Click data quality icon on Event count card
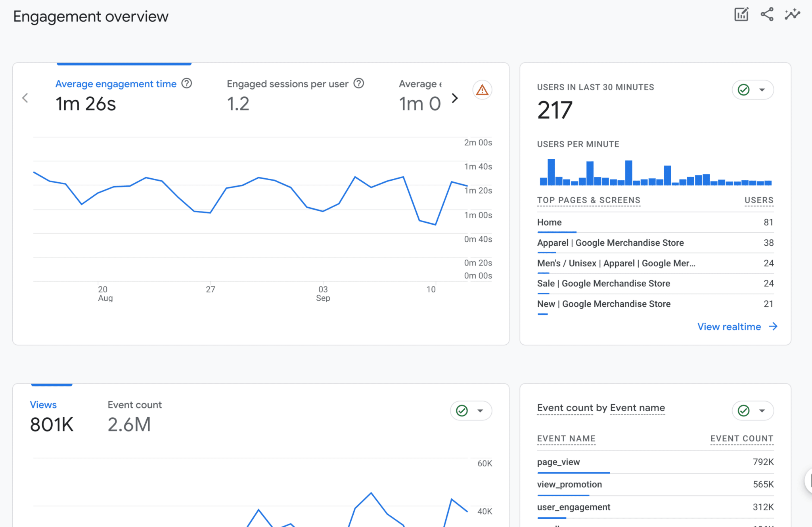 pos(744,411)
